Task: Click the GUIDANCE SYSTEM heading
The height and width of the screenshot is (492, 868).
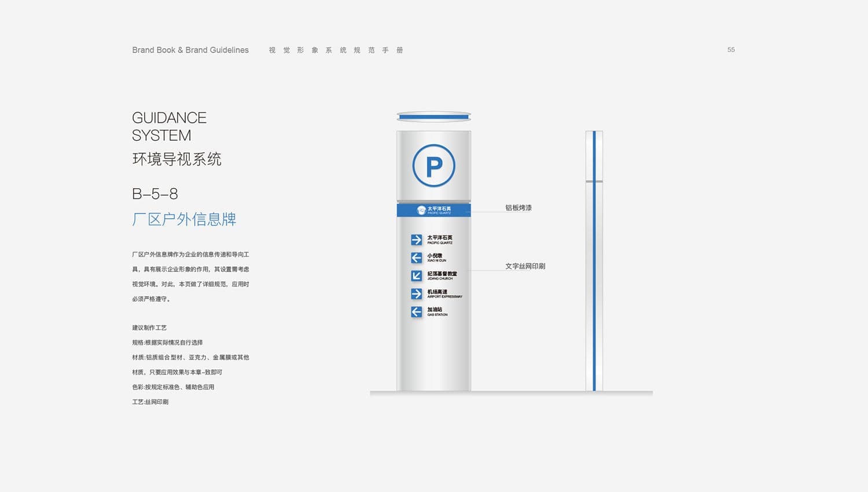Action: point(169,126)
